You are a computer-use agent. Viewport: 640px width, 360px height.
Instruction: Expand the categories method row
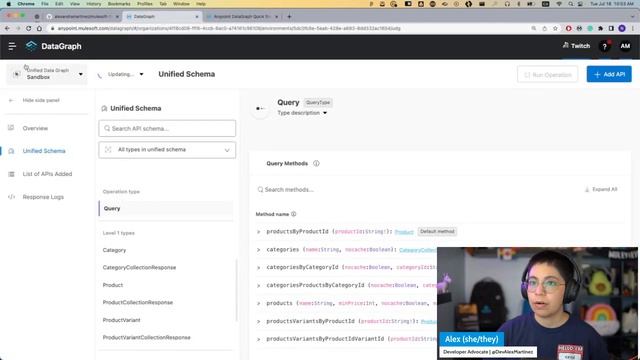click(x=258, y=250)
